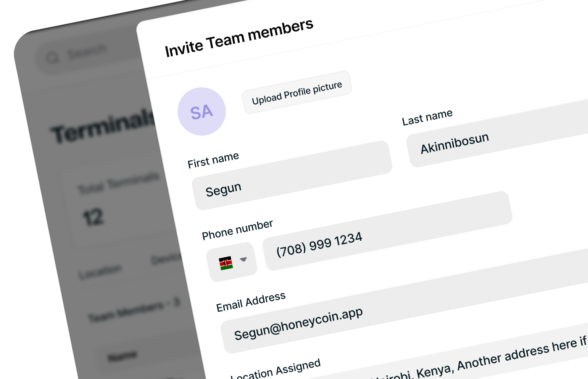Click the Kenya flag country icon
The width and height of the screenshot is (588, 379).
(x=226, y=262)
